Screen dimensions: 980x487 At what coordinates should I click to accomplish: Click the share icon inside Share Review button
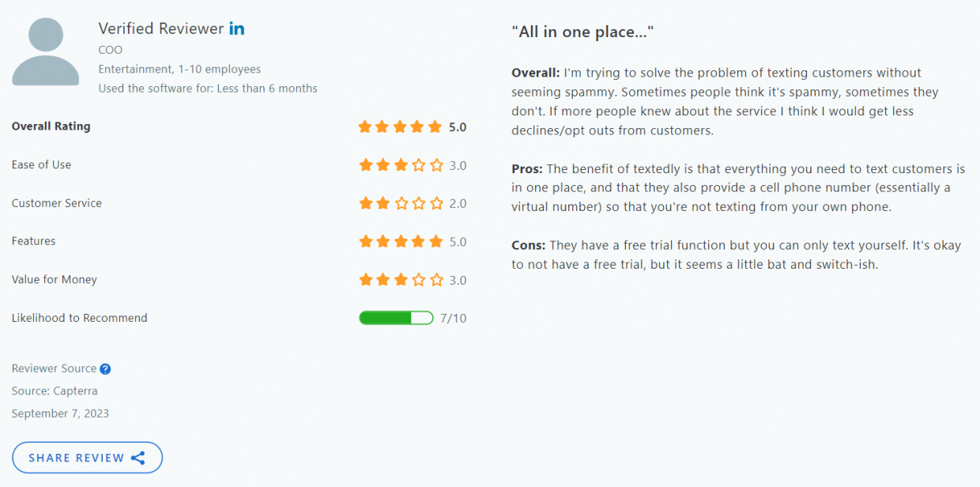(138, 458)
